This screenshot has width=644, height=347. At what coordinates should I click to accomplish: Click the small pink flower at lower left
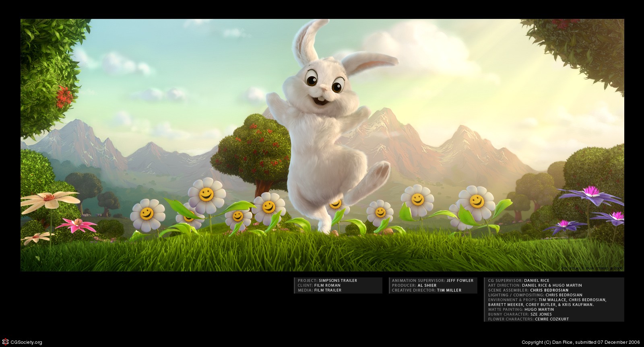click(76, 224)
